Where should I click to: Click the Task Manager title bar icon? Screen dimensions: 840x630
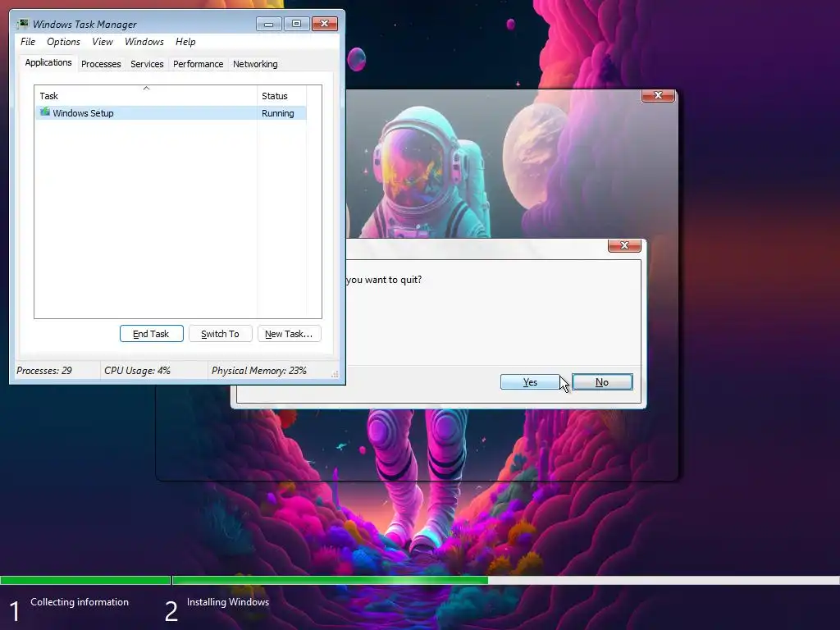click(x=22, y=24)
